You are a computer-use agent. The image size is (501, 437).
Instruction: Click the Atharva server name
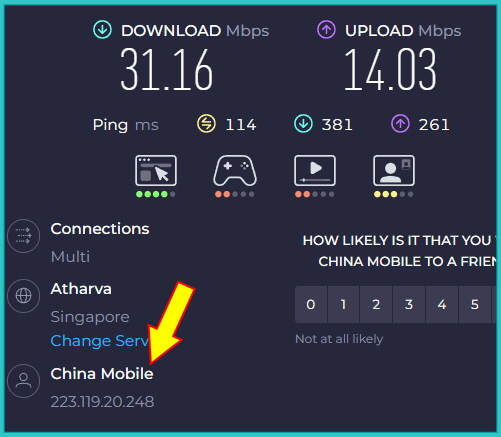(81, 289)
